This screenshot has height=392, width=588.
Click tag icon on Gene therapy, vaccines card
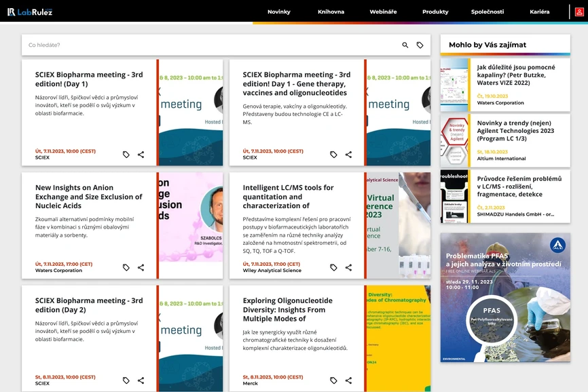pos(333,154)
